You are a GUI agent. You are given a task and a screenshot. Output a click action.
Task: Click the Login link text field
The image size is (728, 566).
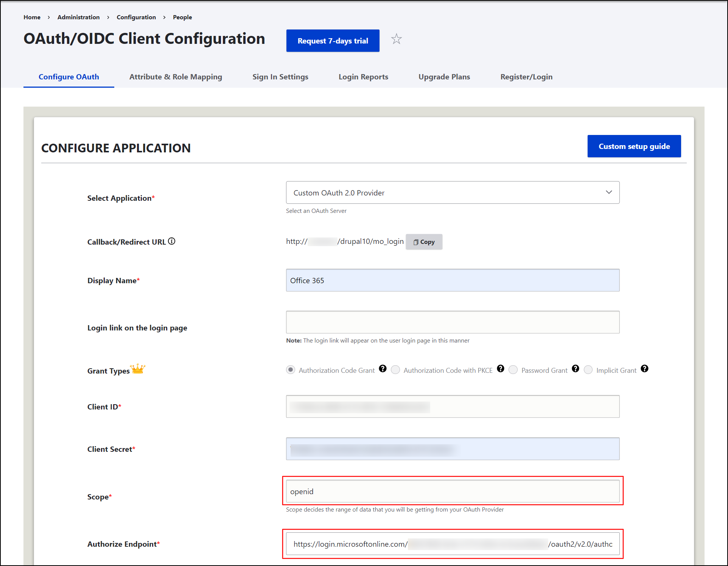point(453,322)
